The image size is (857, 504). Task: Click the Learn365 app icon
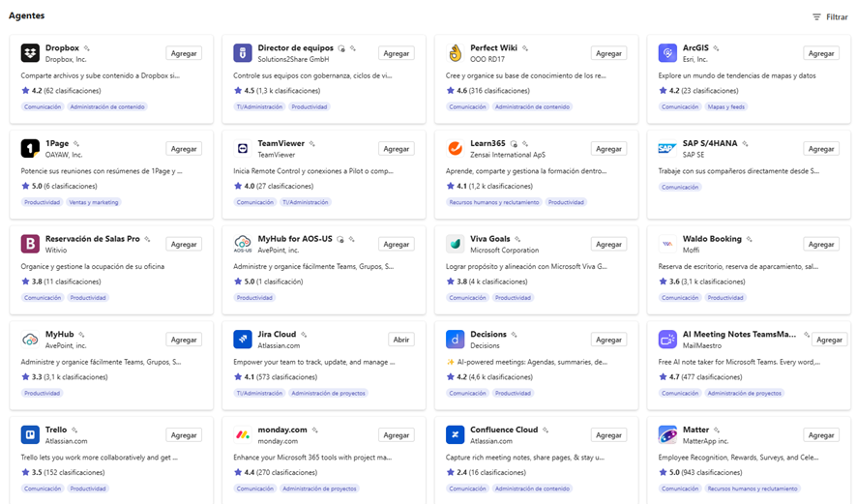(x=455, y=148)
